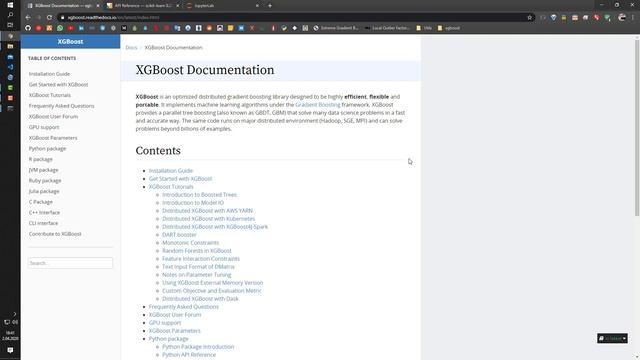Open Get Started with XGBoost in sidebar

[x=58, y=84]
